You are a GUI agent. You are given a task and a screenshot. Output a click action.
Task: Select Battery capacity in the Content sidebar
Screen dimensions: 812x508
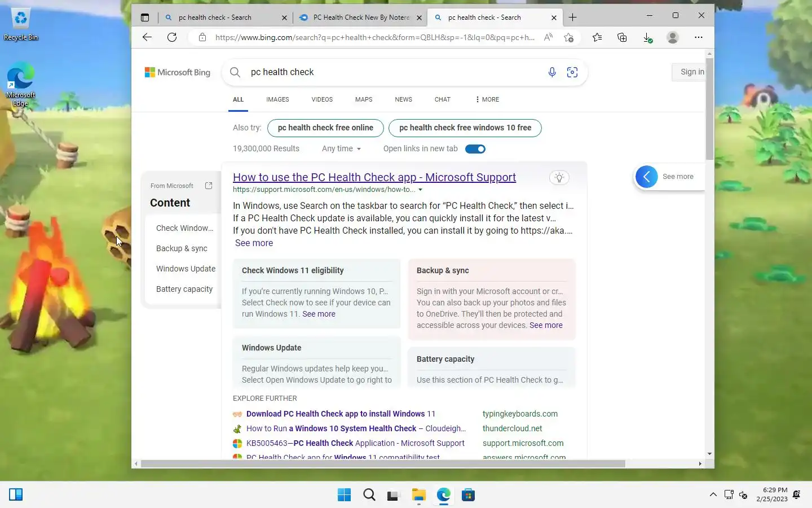pyautogui.click(x=184, y=289)
